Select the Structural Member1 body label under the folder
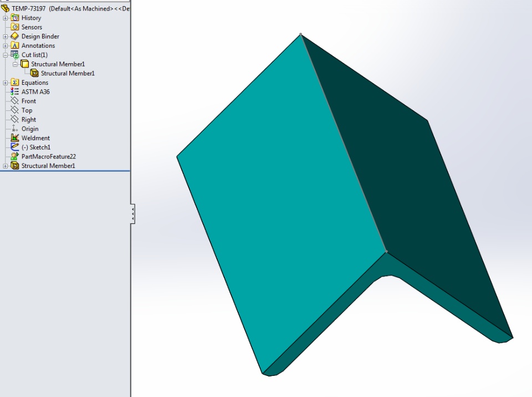 click(x=68, y=73)
